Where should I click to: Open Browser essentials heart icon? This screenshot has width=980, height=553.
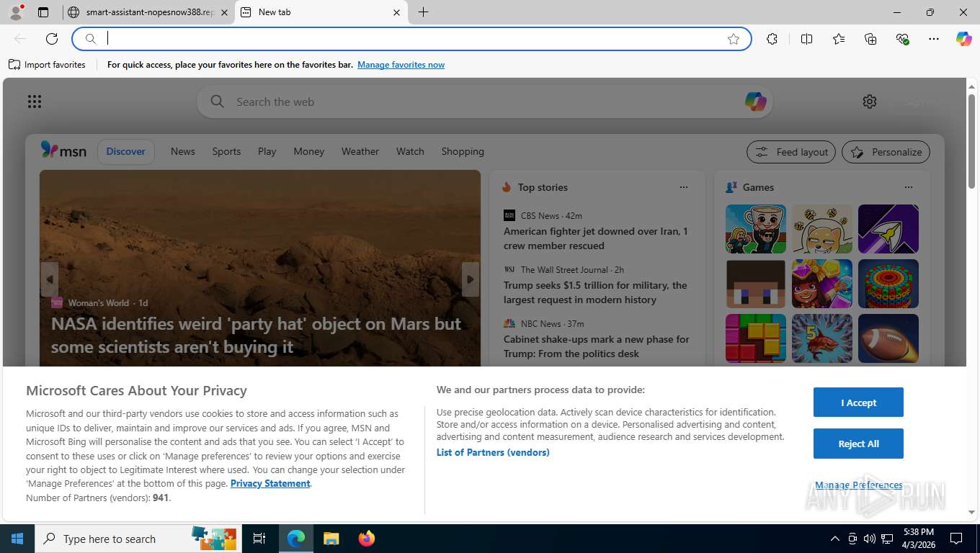tap(902, 39)
